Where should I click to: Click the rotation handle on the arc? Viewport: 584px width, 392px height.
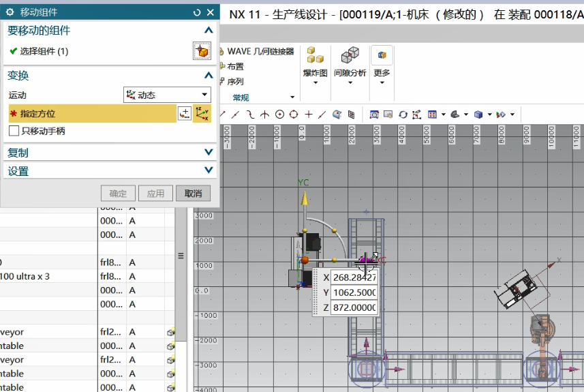(334, 231)
